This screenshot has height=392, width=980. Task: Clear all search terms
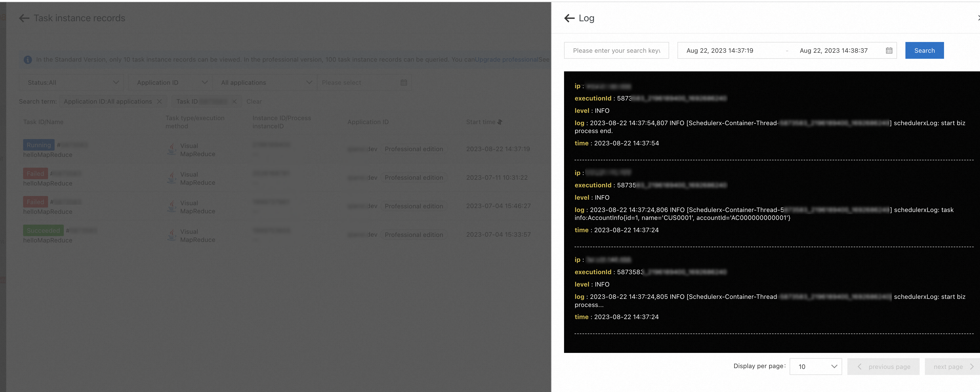tap(254, 102)
